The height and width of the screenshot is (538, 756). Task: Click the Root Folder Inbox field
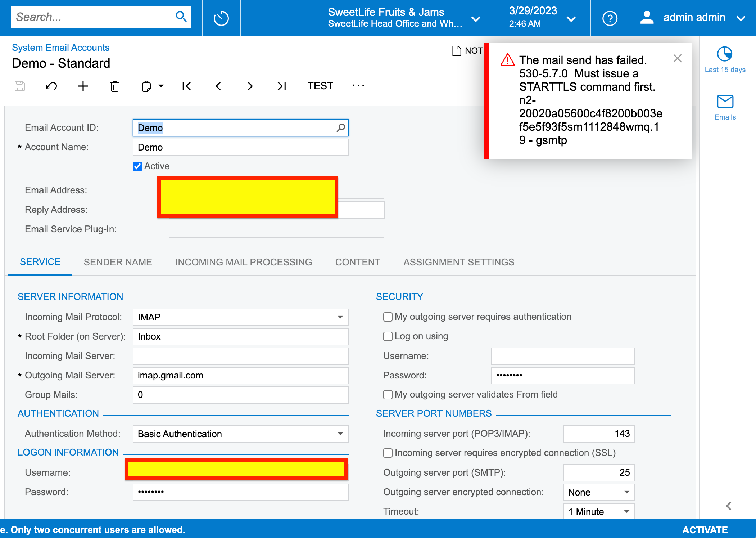240,336
